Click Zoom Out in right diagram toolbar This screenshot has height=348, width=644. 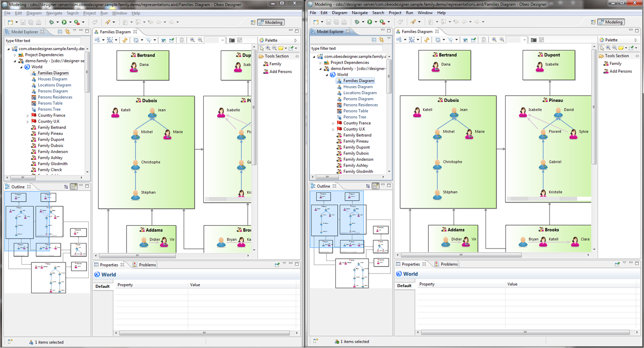pyautogui.click(x=502, y=40)
